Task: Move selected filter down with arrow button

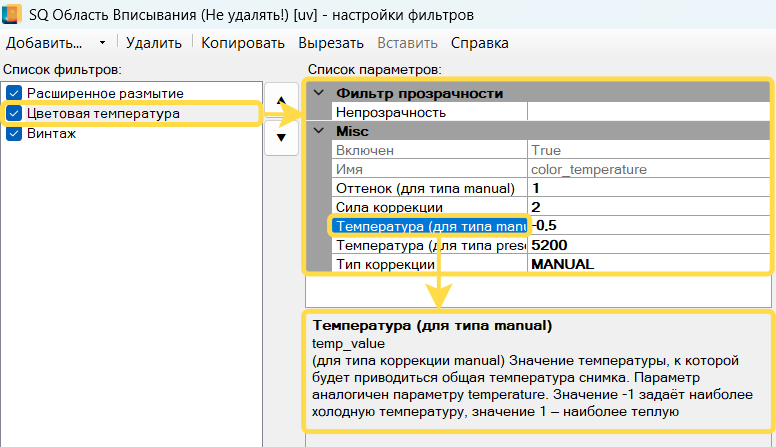Action: pyautogui.click(x=281, y=137)
